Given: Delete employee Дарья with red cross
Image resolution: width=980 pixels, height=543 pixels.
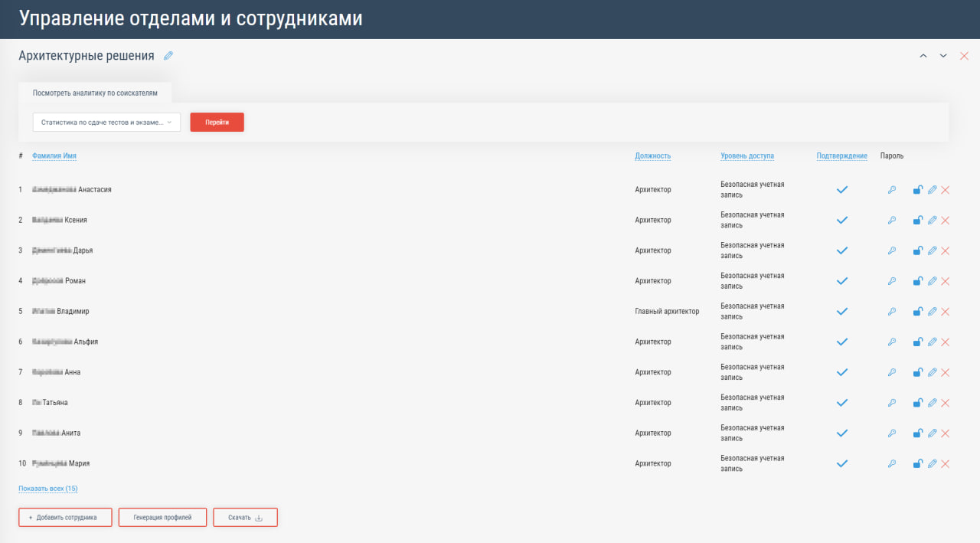Looking at the screenshot, I should [x=945, y=251].
